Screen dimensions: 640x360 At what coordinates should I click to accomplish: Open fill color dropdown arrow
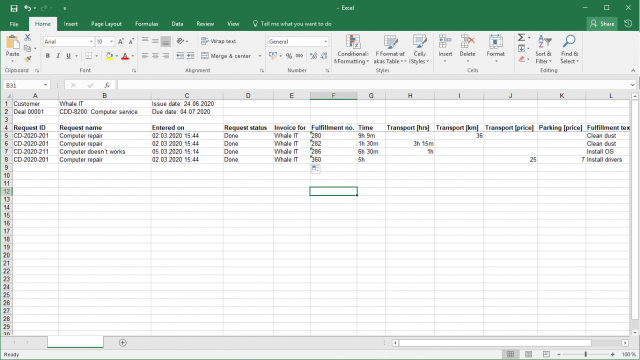[x=117, y=56]
